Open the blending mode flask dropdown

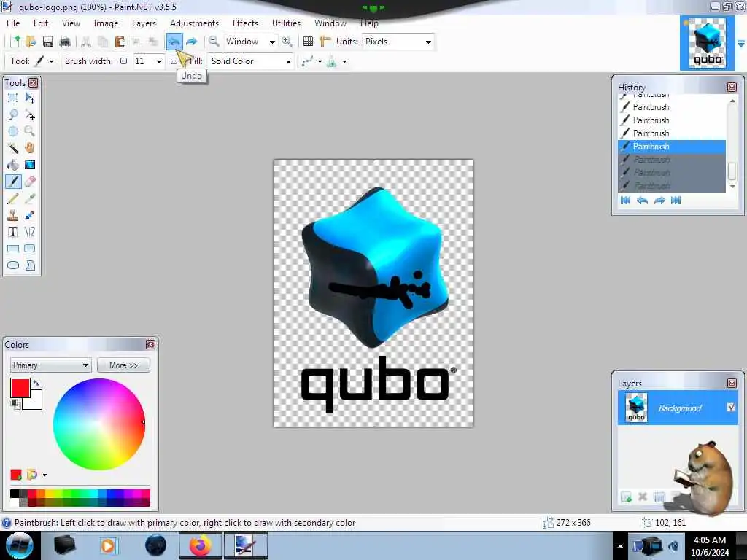coord(344,61)
